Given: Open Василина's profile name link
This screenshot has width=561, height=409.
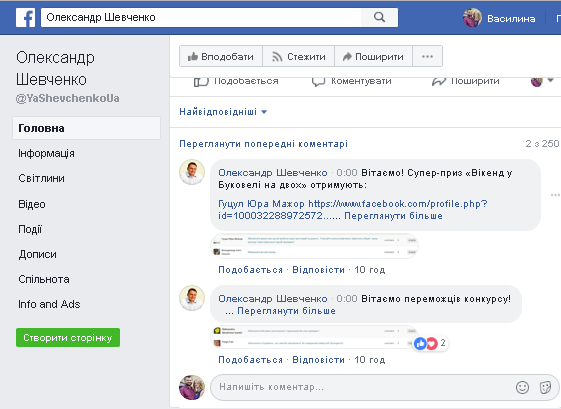Looking at the screenshot, I should [x=511, y=19].
